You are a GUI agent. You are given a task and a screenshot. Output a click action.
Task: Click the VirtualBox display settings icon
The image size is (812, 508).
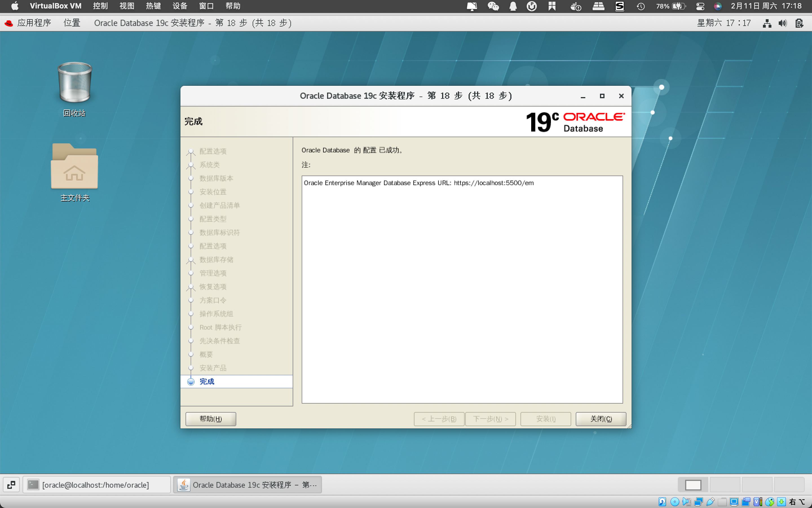coord(734,502)
